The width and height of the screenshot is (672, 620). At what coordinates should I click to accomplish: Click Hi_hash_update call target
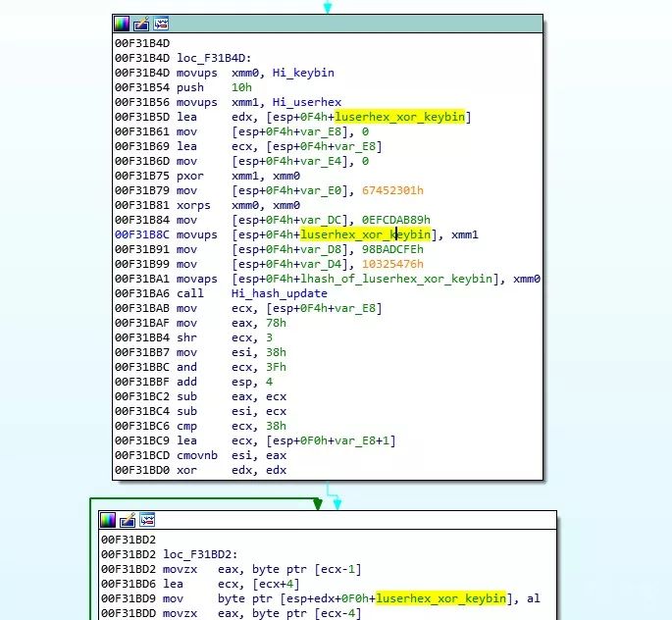tap(280, 293)
